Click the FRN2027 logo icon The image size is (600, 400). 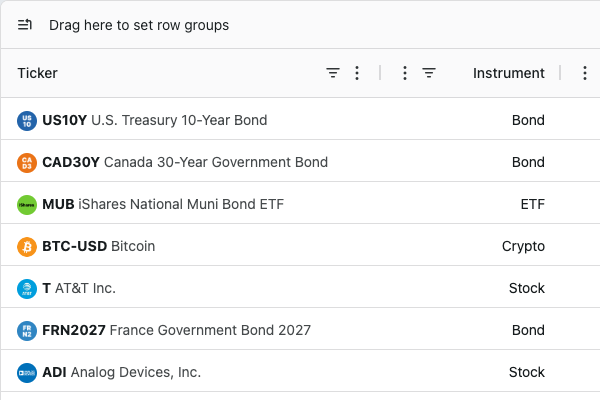click(27, 331)
